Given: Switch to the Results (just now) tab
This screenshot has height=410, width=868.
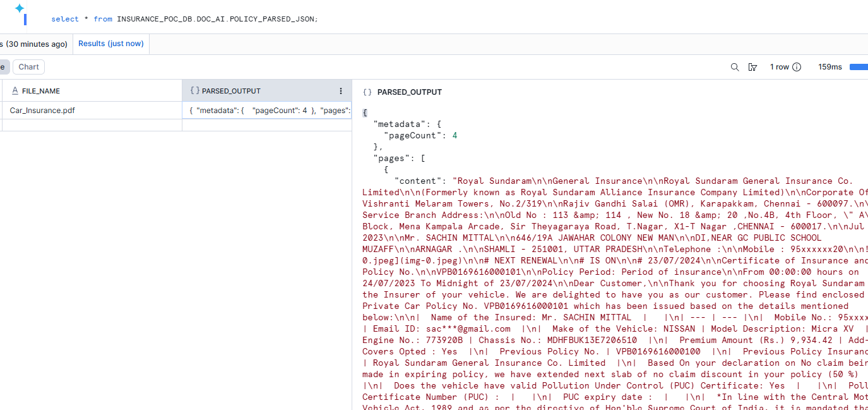Looking at the screenshot, I should pos(110,44).
